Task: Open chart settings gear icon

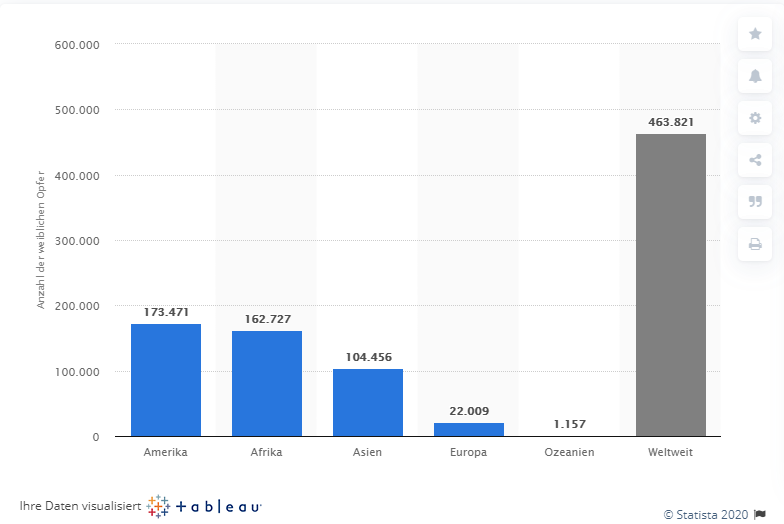Action: [755, 118]
